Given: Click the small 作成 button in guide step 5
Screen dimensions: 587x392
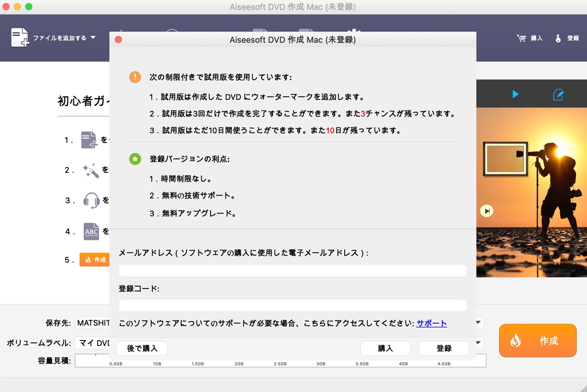Looking at the screenshot, I should tap(95, 259).
